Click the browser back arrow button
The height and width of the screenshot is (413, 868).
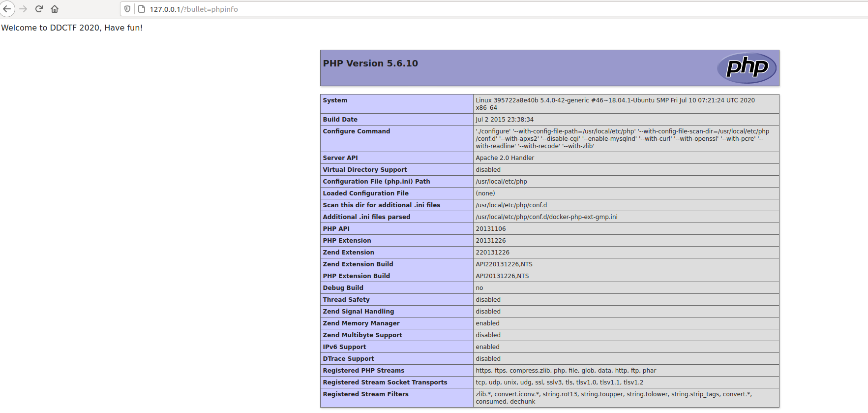[7, 9]
